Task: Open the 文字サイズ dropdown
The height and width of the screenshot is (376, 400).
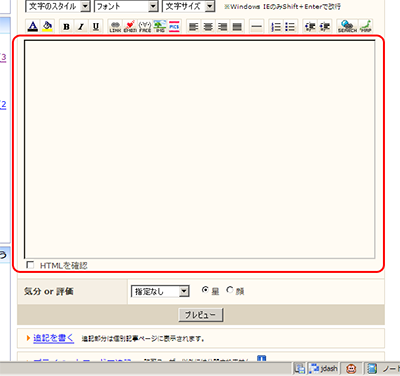Action: pyautogui.click(x=189, y=6)
